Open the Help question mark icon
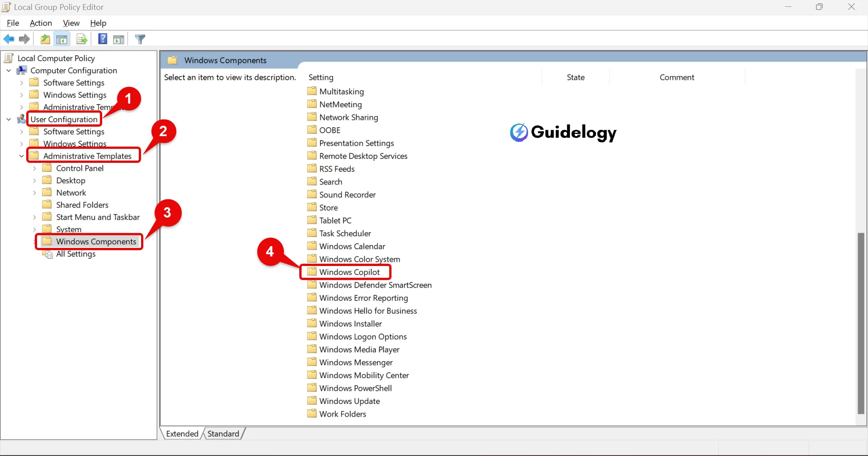Viewport: 868px width, 456px height. click(x=103, y=39)
